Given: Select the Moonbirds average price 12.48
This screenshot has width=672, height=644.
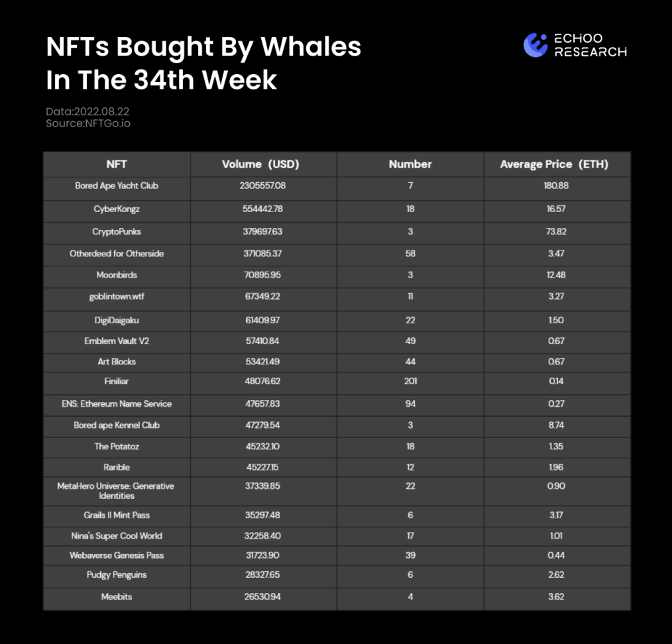Looking at the screenshot, I should 556,275.
